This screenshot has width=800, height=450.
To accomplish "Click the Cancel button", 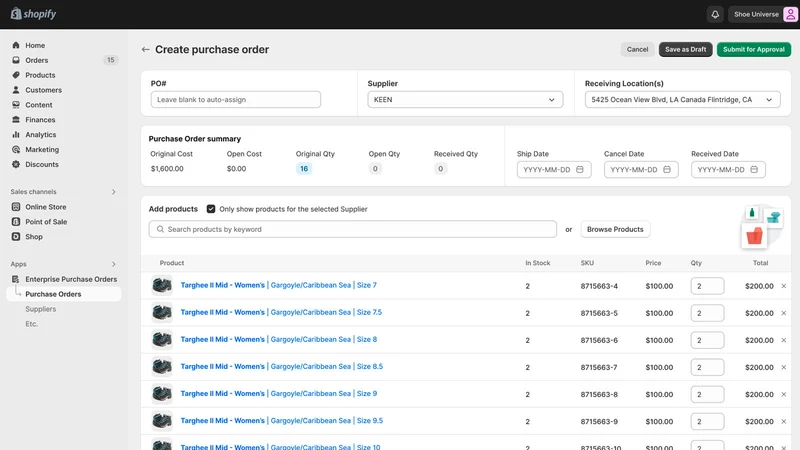I will click(637, 49).
